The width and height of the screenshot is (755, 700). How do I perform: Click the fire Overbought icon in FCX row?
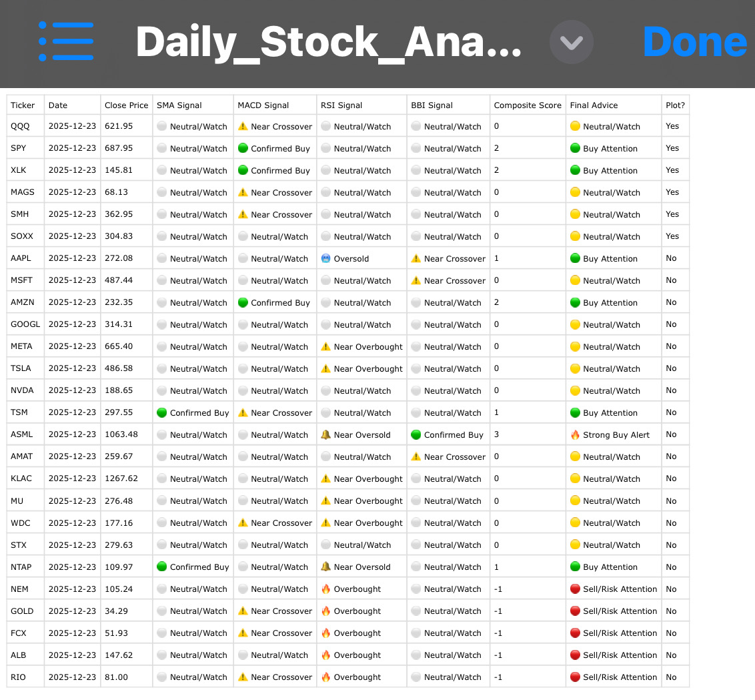(x=326, y=633)
